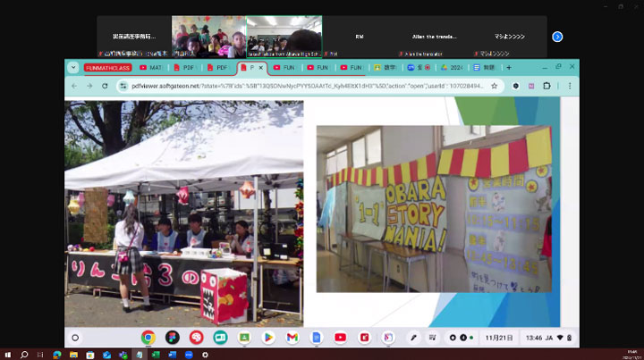The image size is (644, 360).
Task: Collapse the FUNMATHCLASS tab group
Action: [107, 68]
